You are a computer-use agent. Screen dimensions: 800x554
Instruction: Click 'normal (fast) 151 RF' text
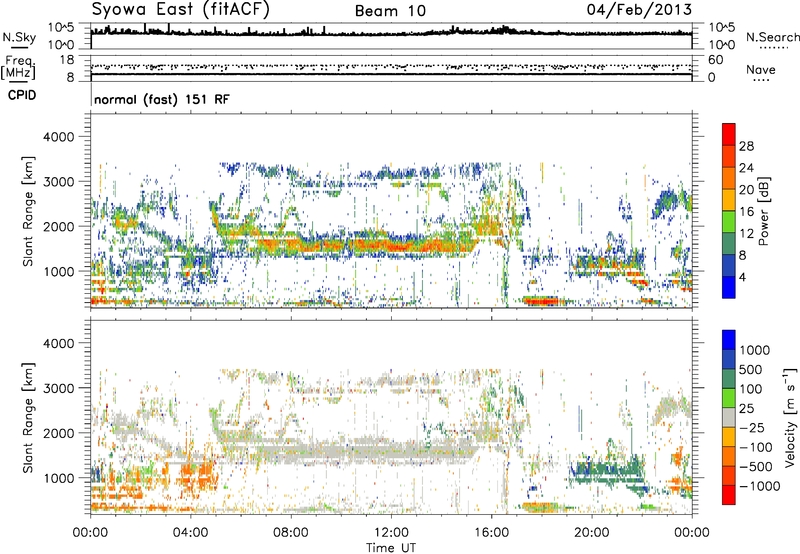[x=162, y=99]
